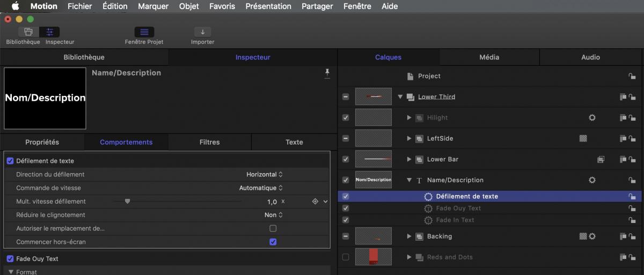Click the Mult. vitesse défilement slider handle
The height and width of the screenshot is (275, 644).
click(127, 202)
